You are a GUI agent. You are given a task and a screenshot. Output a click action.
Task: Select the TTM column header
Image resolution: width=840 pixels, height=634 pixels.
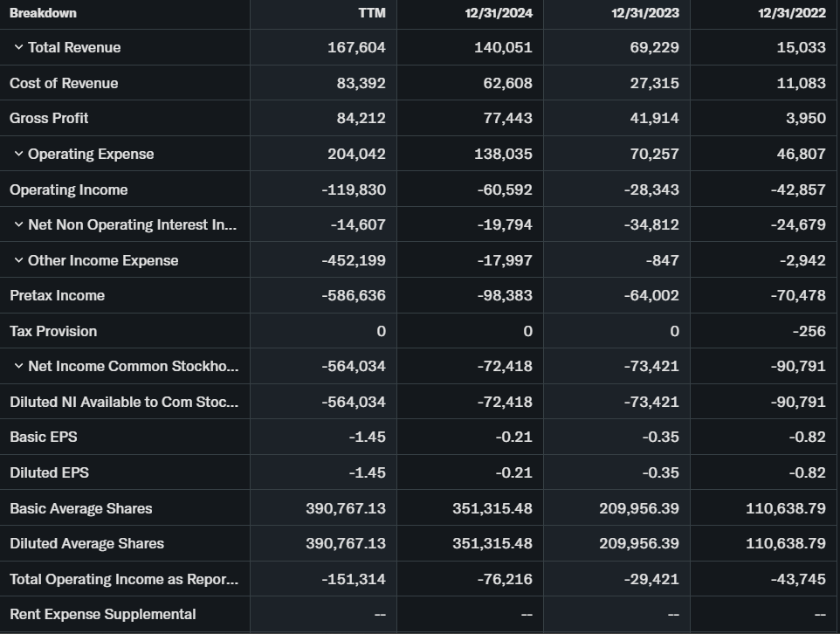point(372,12)
